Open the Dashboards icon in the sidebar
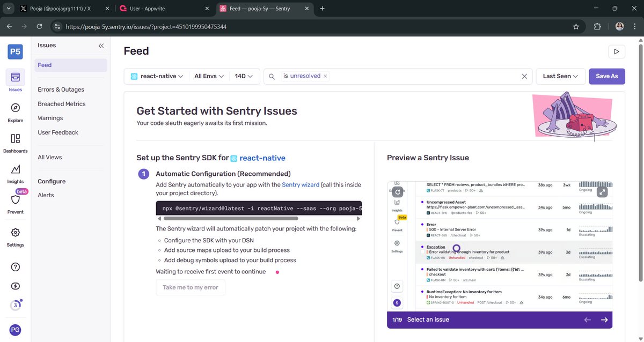This screenshot has width=644, height=342. 16,138
